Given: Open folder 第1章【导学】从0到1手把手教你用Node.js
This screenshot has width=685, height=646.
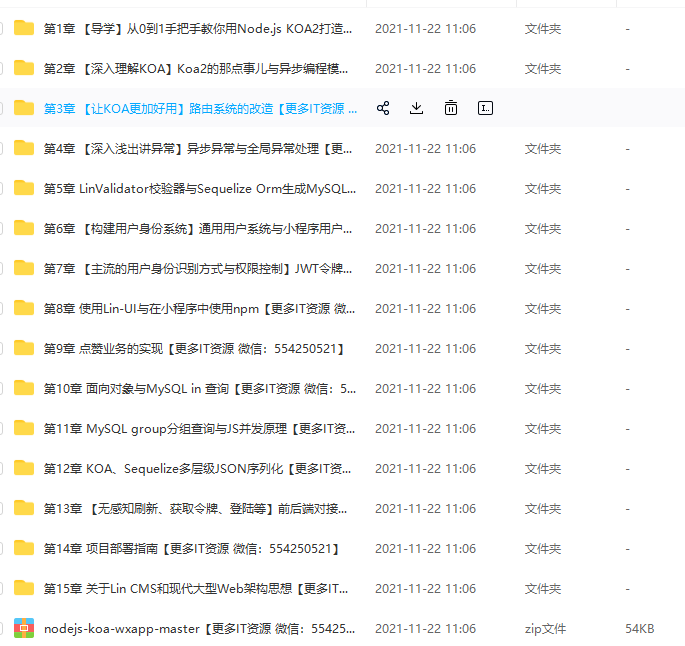Looking at the screenshot, I should (197, 29).
